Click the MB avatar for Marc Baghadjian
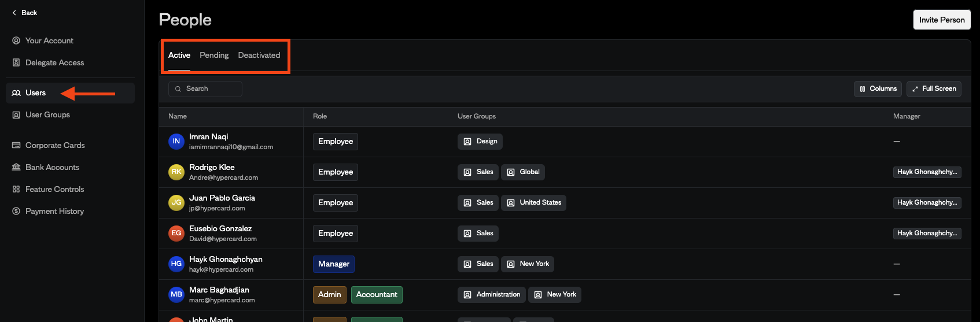Viewport: 980px width, 322px height. click(176, 294)
